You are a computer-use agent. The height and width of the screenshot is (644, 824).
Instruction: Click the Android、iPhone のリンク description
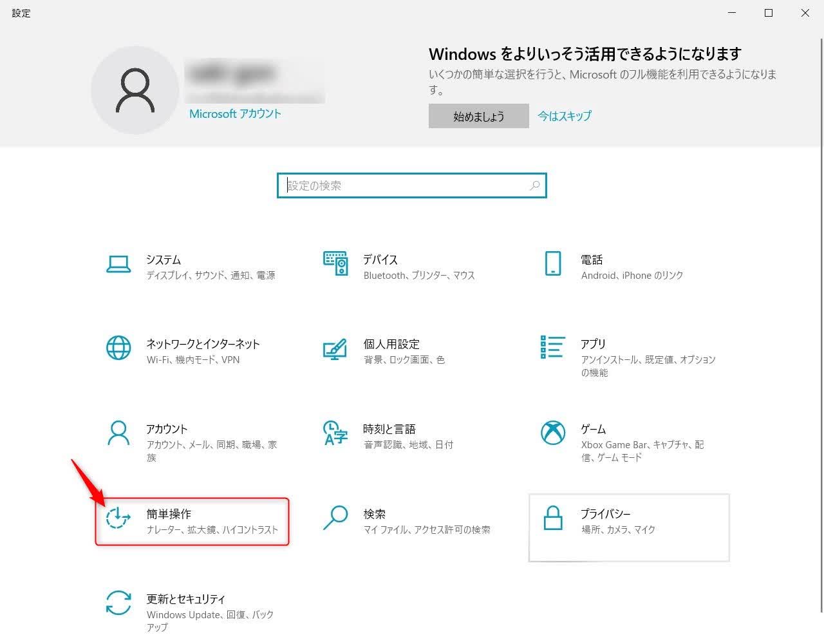[x=632, y=275]
